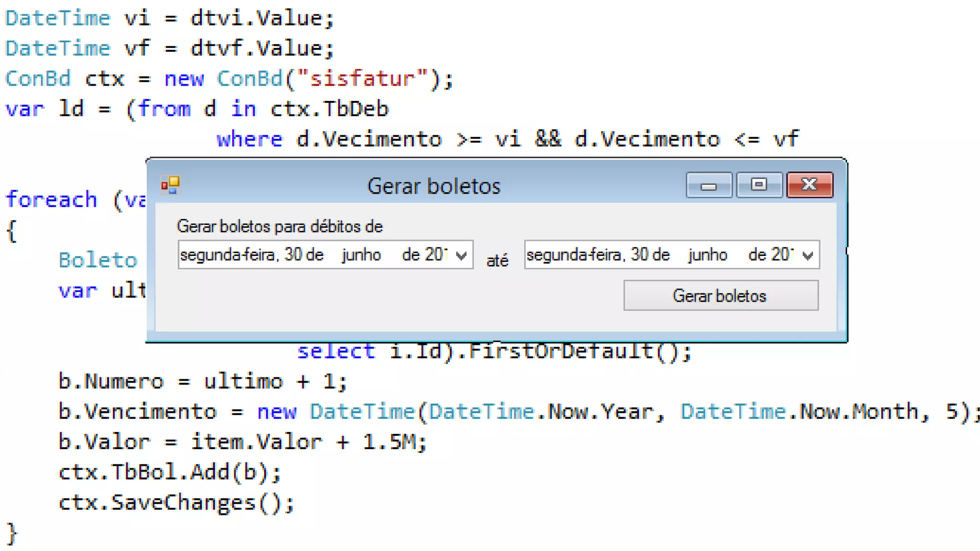The image size is (980, 551).
Task: Open the end date calendar dropdown
Action: (x=808, y=255)
